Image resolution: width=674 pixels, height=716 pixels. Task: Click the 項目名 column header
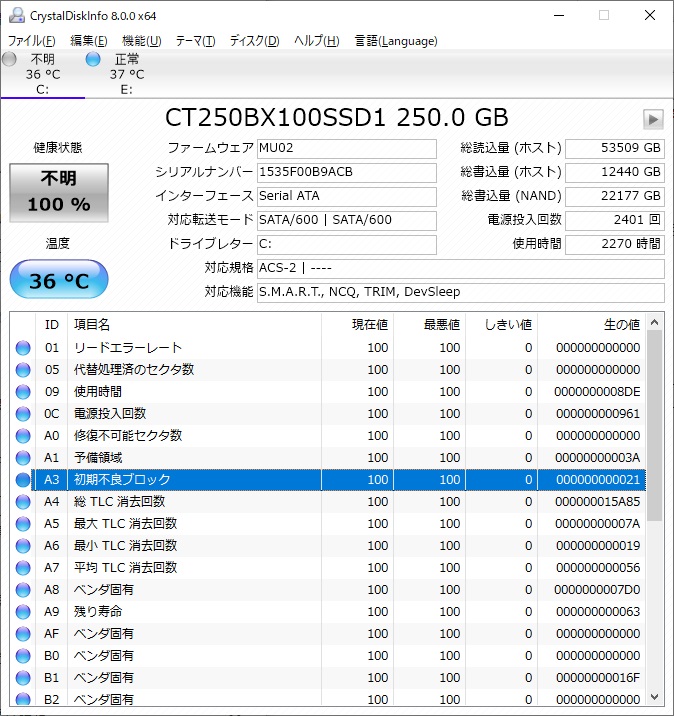pos(195,325)
